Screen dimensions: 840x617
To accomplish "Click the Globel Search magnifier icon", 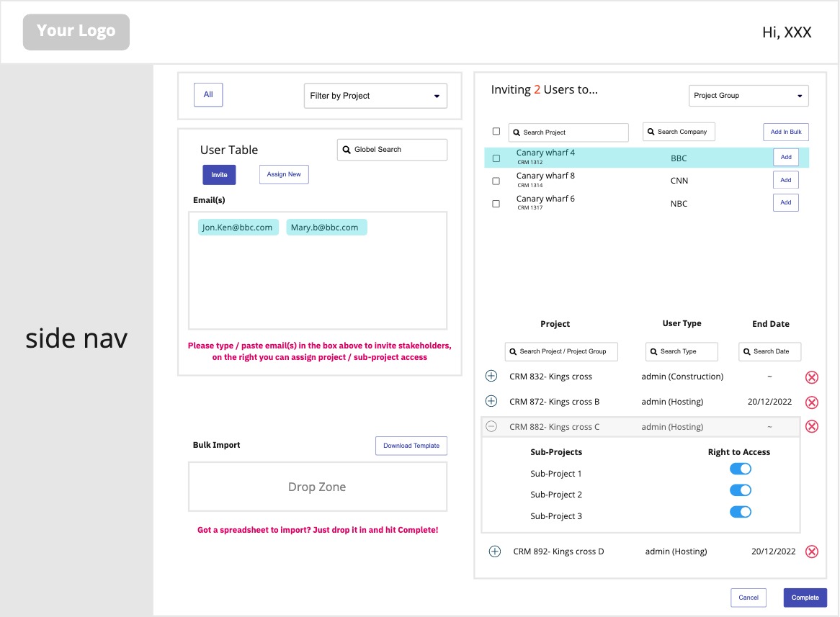I will [347, 150].
